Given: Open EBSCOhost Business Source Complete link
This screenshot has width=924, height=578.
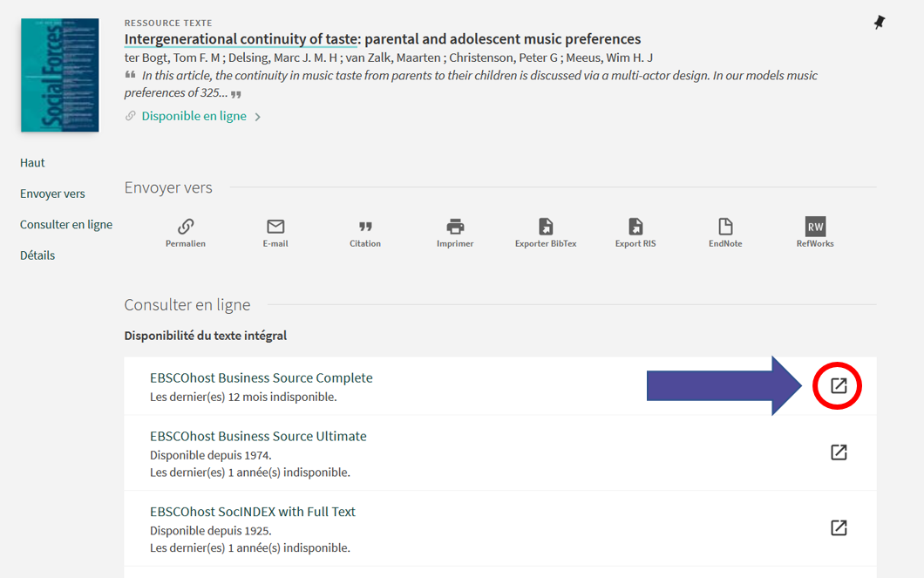Looking at the screenshot, I should [261, 378].
